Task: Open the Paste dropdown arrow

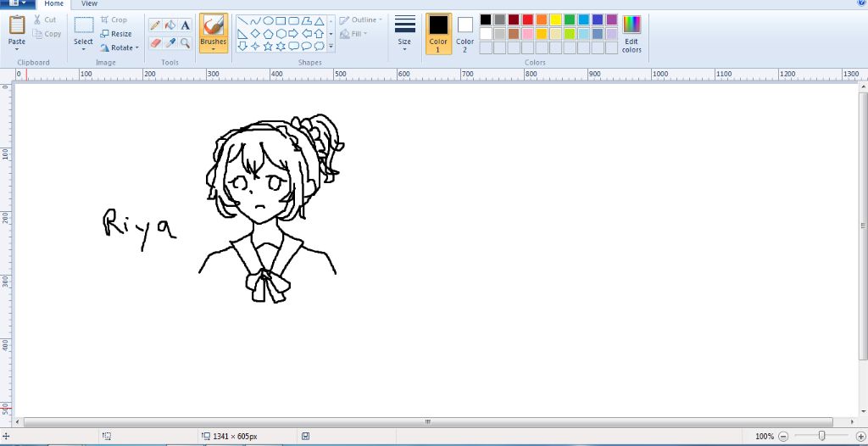Action: tap(17, 50)
